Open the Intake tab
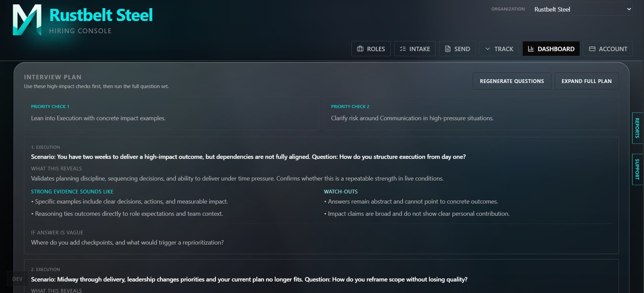The image size is (644, 293). (415, 49)
